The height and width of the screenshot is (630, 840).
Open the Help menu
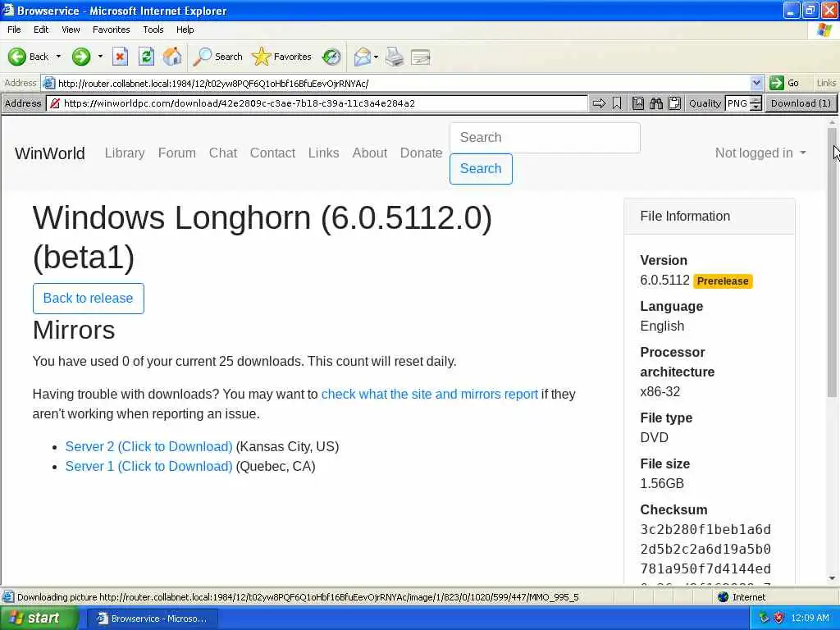(185, 30)
